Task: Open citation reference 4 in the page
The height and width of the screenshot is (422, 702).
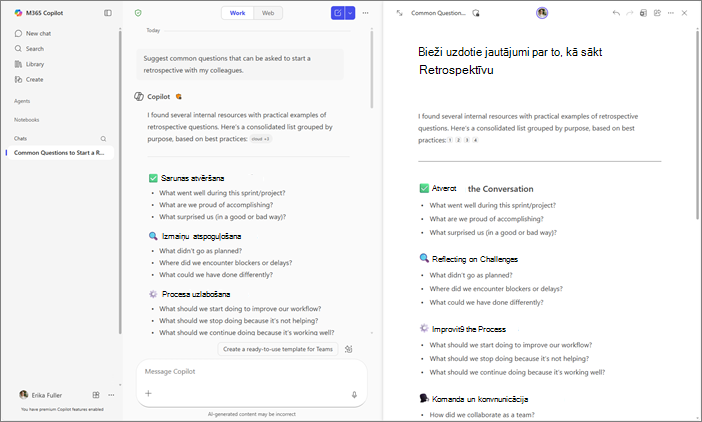Action: click(x=475, y=140)
